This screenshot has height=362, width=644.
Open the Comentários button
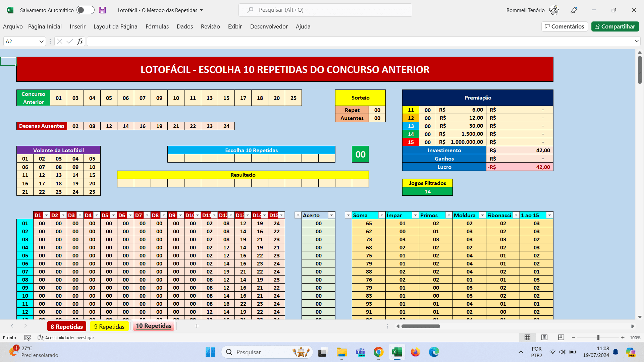(565, 26)
